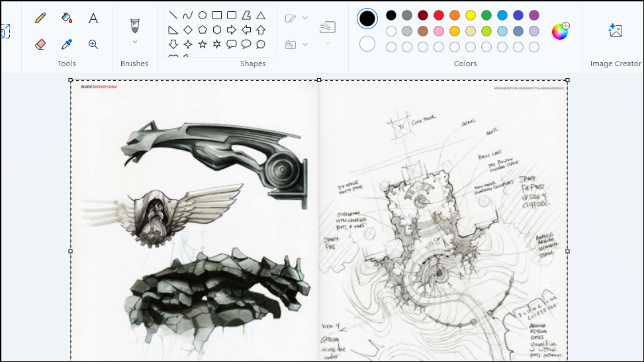Image resolution: width=644 pixels, height=362 pixels.
Task: Choose the lavender palette swatch
Action: [534, 31]
